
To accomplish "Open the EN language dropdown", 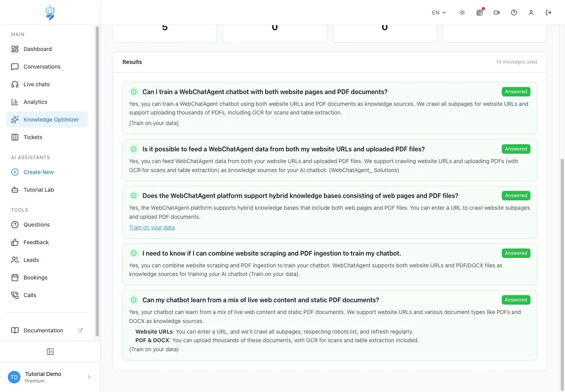I will click(x=439, y=13).
